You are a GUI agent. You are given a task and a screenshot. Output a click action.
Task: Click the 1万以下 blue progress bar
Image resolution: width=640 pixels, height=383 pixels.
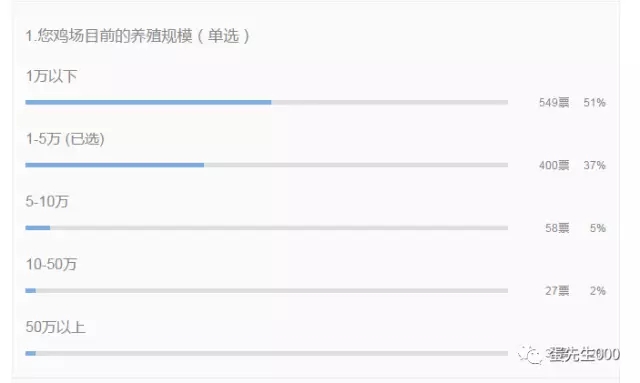click(148, 102)
